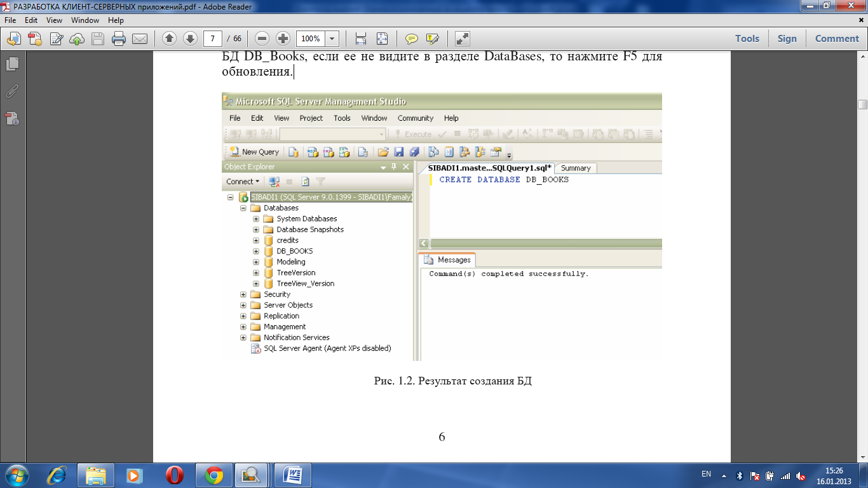Click the Create PDF online icon
This screenshot has width=868, height=488.
(35, 39)
